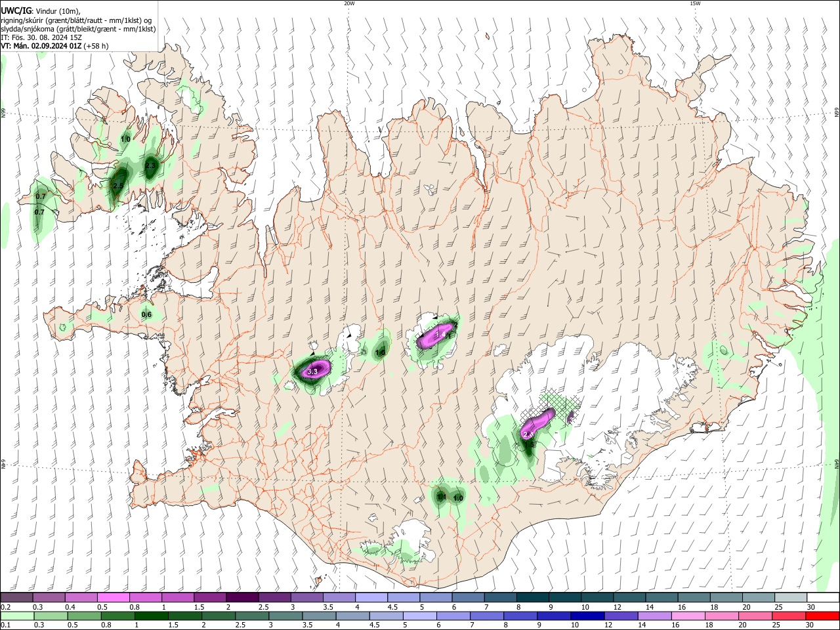Pick top-scale swatch between 18 and 20
The height and width of the screenshot is (630, 840).
pyautogui.click(x=726, y=598)
